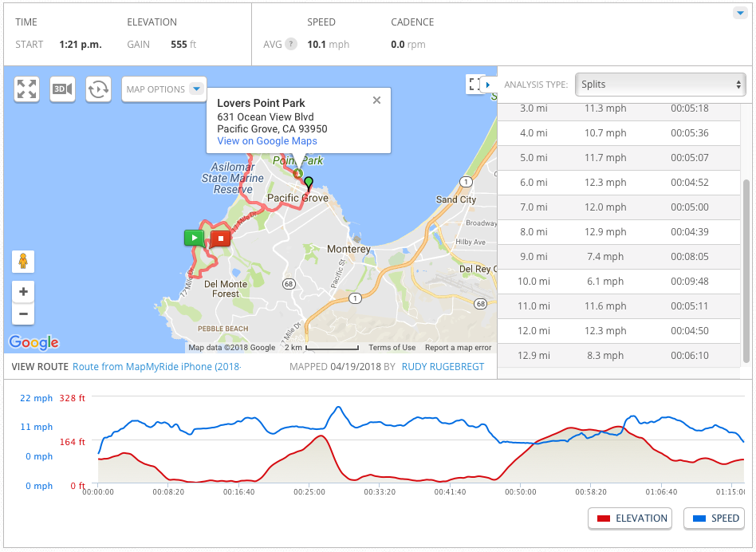Open the Analysis Type splits dropdown
Viewport: 756px width, 552px height.
pyautogui.click(x=660, y=85)
